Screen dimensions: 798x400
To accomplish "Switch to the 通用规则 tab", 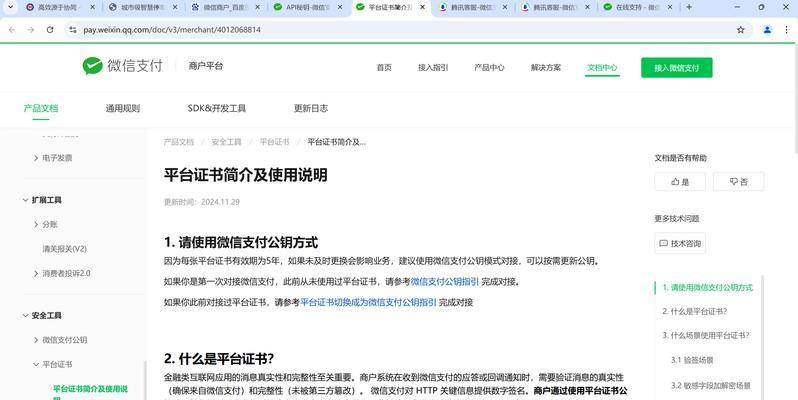I will point(123,108).
